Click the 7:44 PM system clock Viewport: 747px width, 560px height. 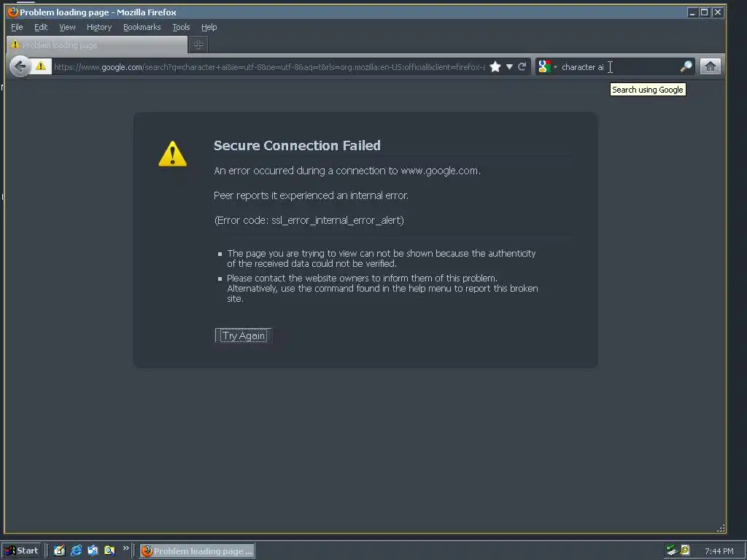tap(719, 551)
